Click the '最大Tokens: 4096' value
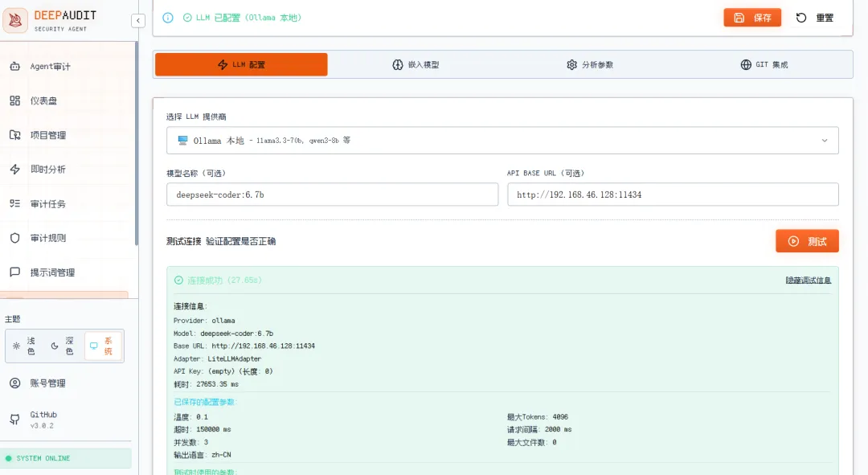Image resolution: width=868 pixels, height=475 pixels. click(x=538, y=417)
